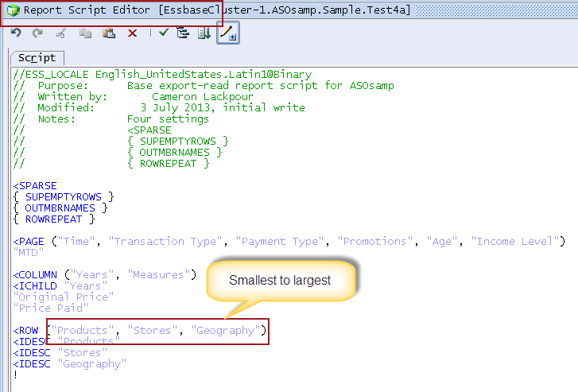The height and width of the screenshot is (392, 578).
Task: Open the outline tree association icon
Action: (183, 33)
